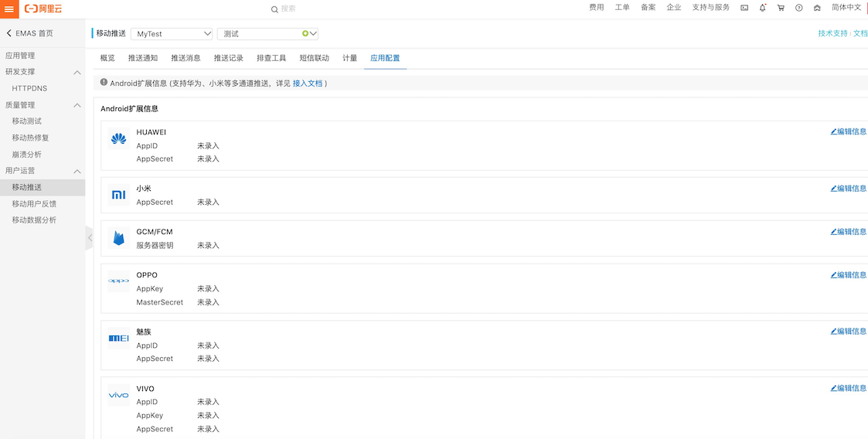The image size is (868, 439).
Task: Open the shopping cart icon
Action: tap(781, 8)
